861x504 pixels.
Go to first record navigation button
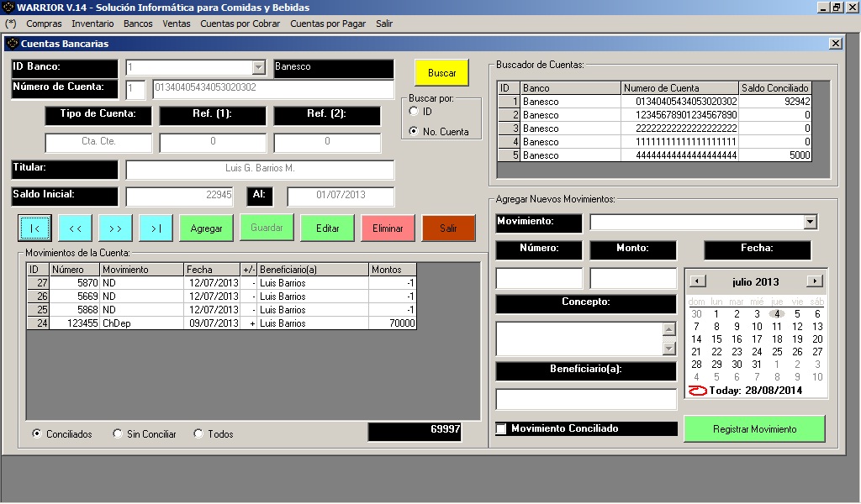(x=35, y=228)
